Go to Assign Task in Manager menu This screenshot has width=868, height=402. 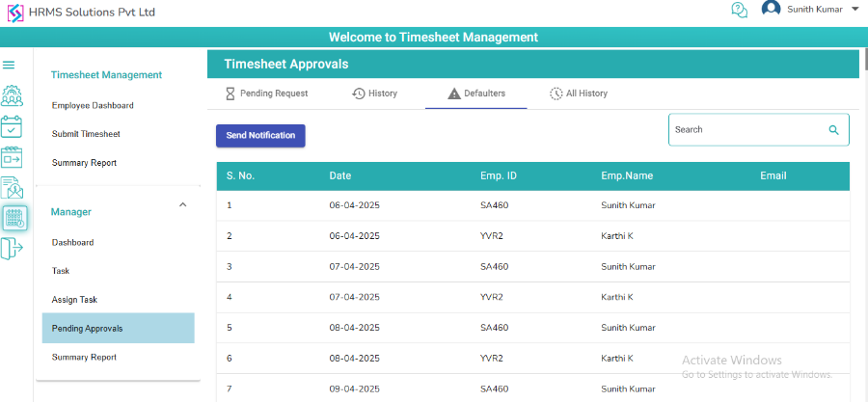coord(74,300)
